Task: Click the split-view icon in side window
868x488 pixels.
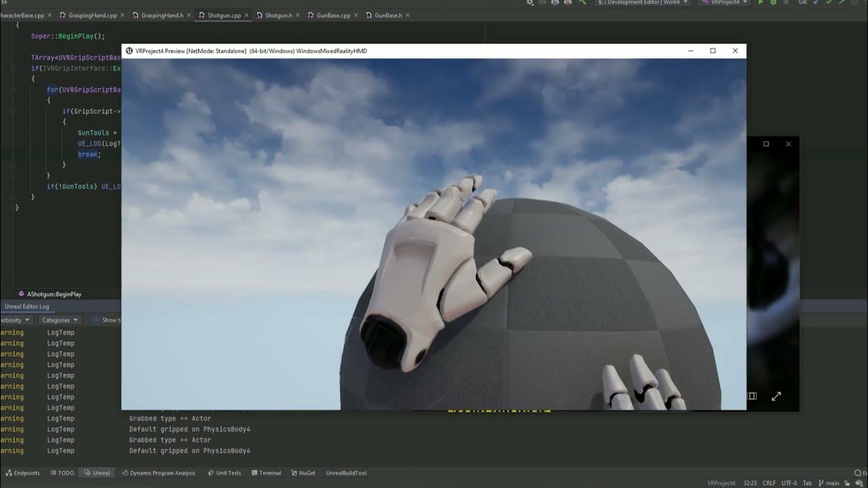Action: 751,396
